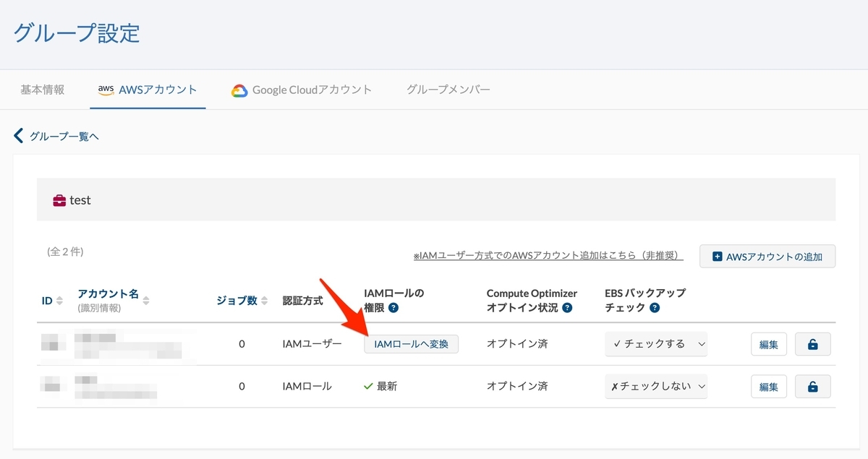
Task: Switch to 基本情報 tab
Action: coord(42,90)
